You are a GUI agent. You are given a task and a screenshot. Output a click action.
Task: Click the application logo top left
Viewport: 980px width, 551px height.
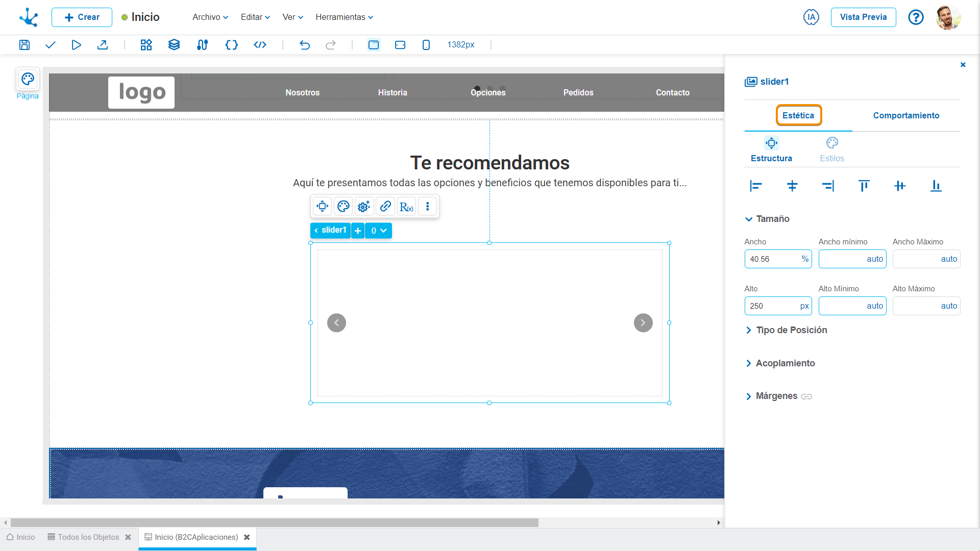[29, 17]
